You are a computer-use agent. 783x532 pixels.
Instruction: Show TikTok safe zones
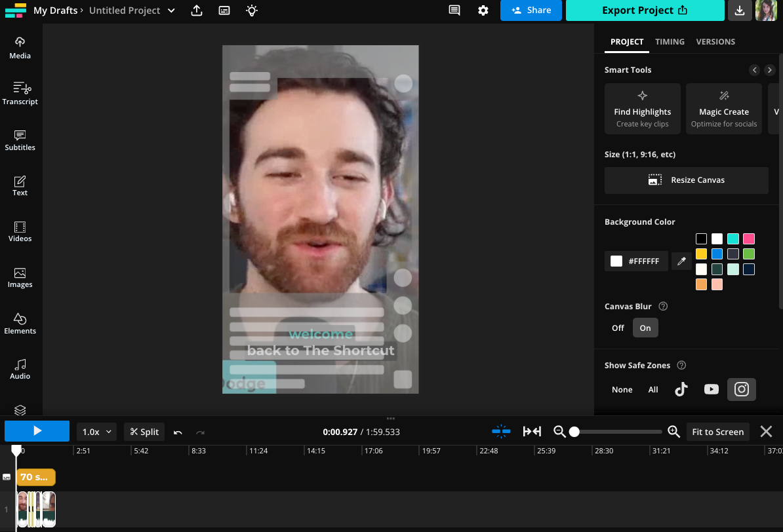[x=681, y=389]
